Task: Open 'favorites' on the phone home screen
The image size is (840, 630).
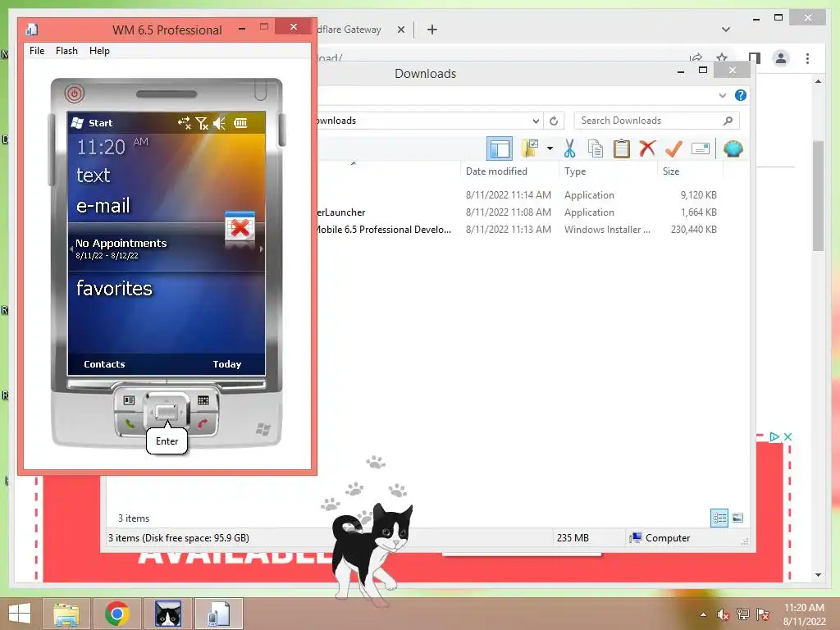Action: tap(114, 288)
